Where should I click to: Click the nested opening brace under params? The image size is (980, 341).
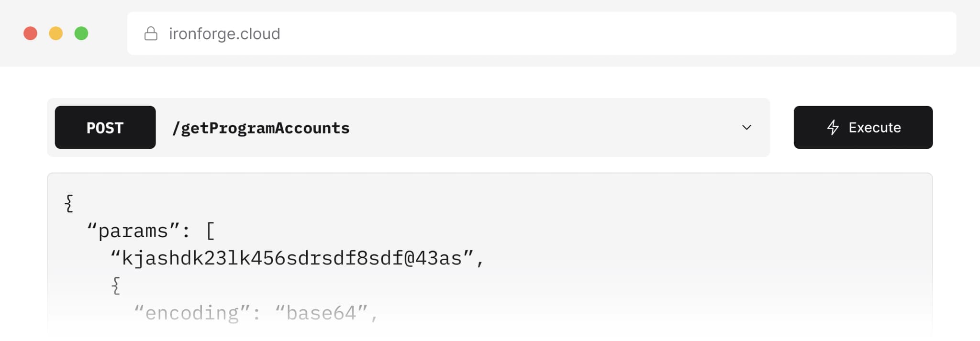pos(116,286)
